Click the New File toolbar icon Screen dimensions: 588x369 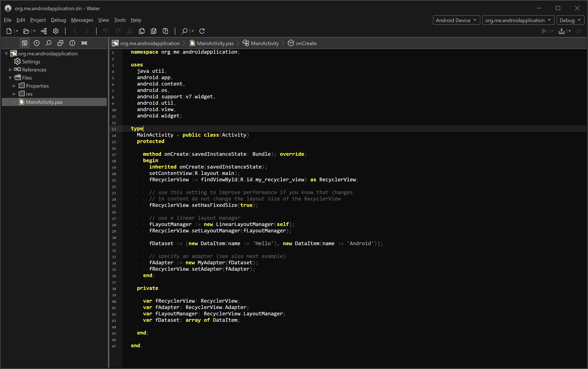click(x=9, y=31)
